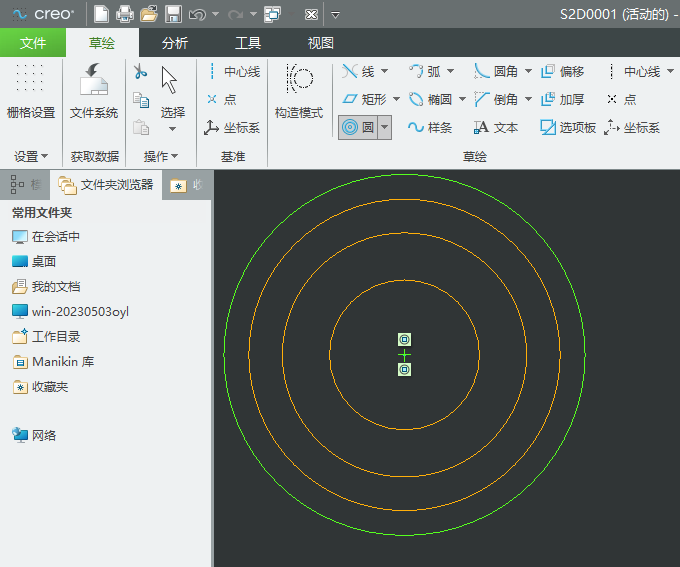Choose the 样条 spline tool
The width and height of the screenshot is (680, 567).
tap(430, 128)
